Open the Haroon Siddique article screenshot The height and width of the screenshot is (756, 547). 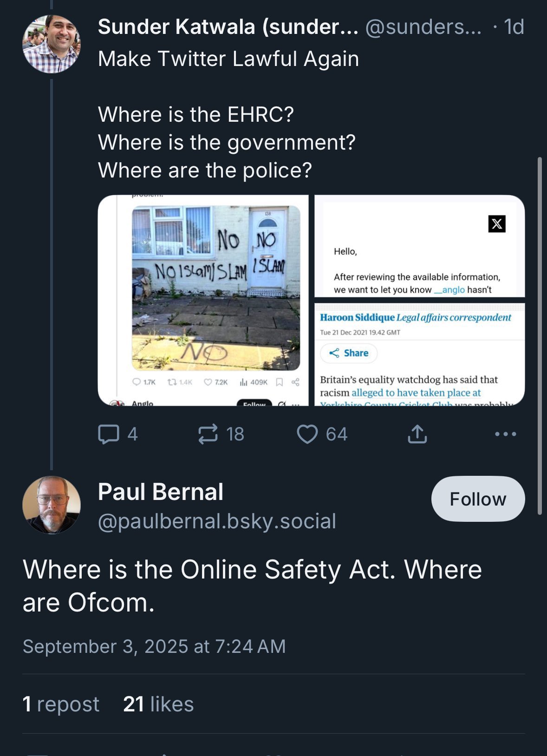pyautogui.click(x=419, y=355)
